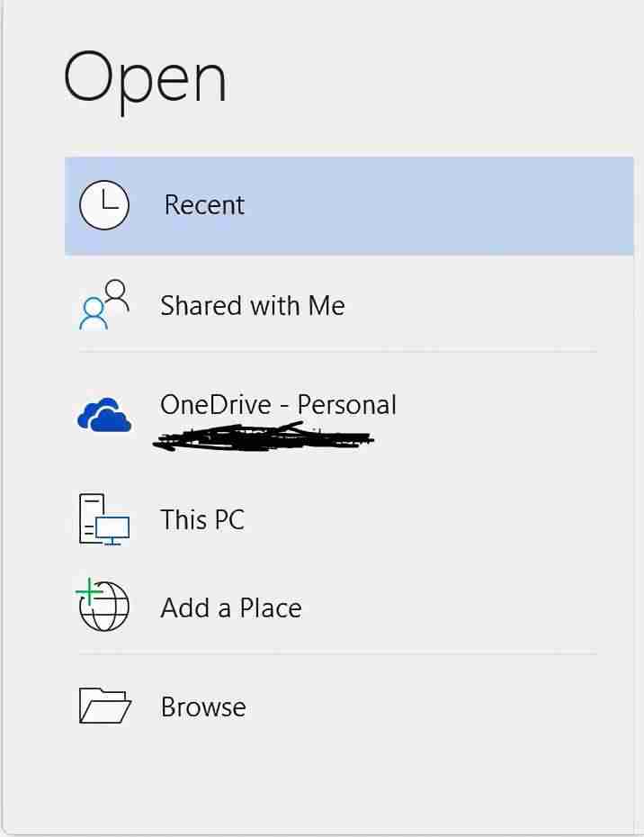Click the dark-outlined person in the shared icon
644x837 pixels.
click(x=117, y=295)
